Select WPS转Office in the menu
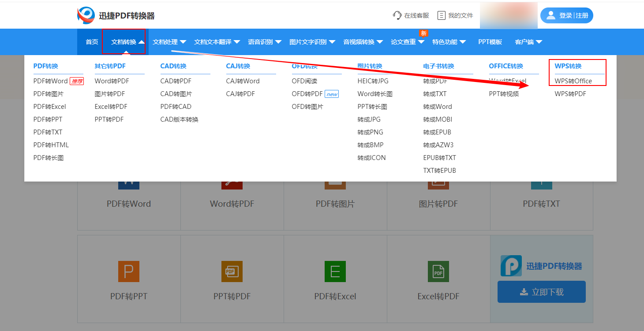This screenshot has width=644, height=331. (573, 81)
